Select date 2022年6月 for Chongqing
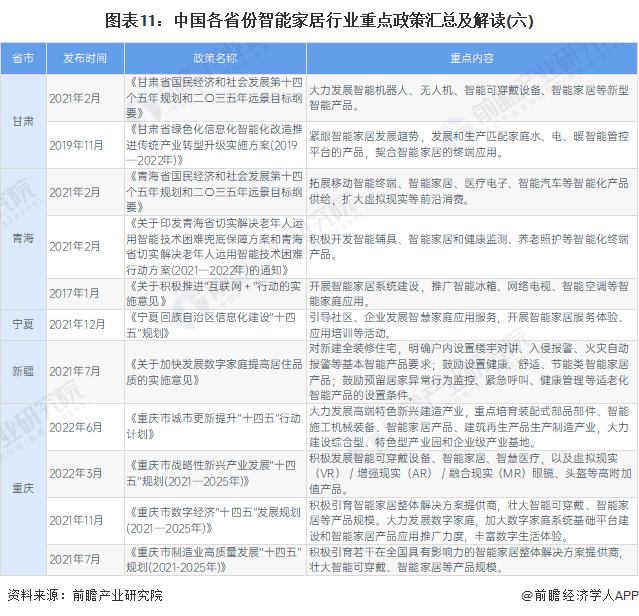 [x=75, y=427]
